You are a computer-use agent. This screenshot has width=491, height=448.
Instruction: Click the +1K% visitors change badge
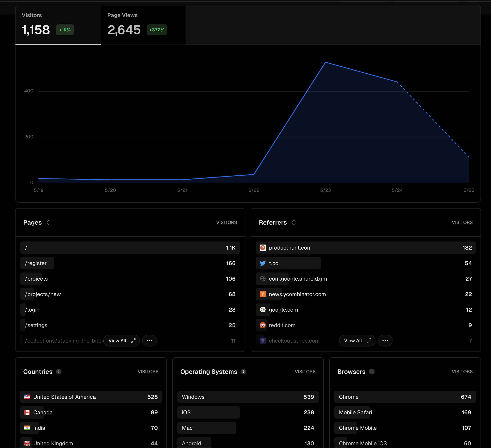click(x=65, y=30)
